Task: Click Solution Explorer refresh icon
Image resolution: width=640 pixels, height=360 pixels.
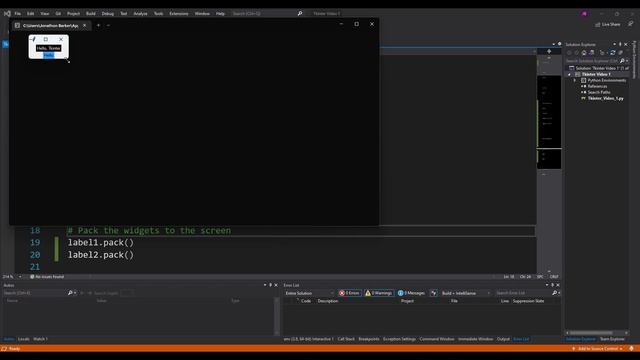Action: pyautogui.click(x=613, y=53)
